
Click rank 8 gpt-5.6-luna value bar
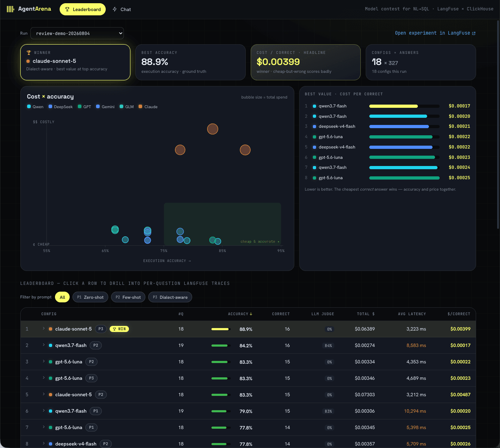[x=404, y=178]
